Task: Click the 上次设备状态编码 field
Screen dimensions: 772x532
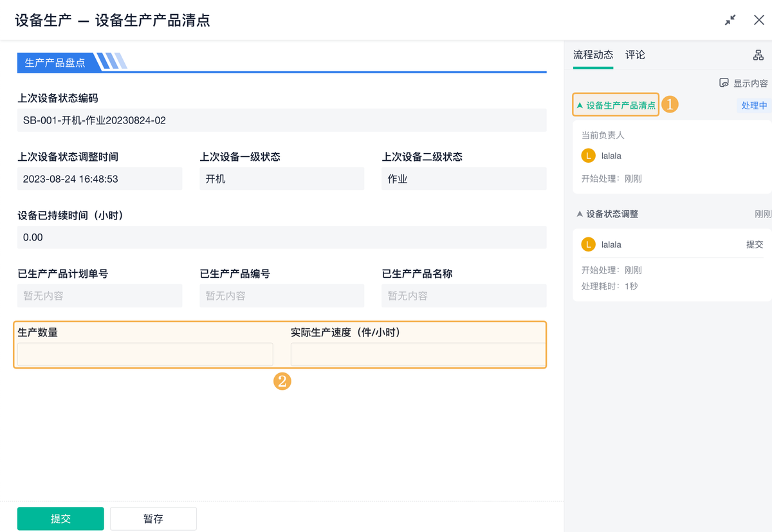Action: pyautogui.click(x=282, y=120)
